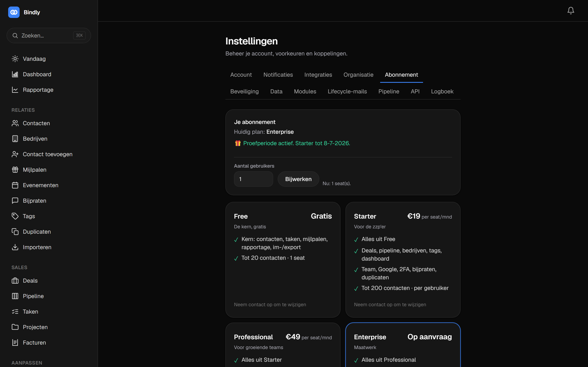The image size is (588, 367).
Task: Open notifications bell icon
Action: point(570,11)
